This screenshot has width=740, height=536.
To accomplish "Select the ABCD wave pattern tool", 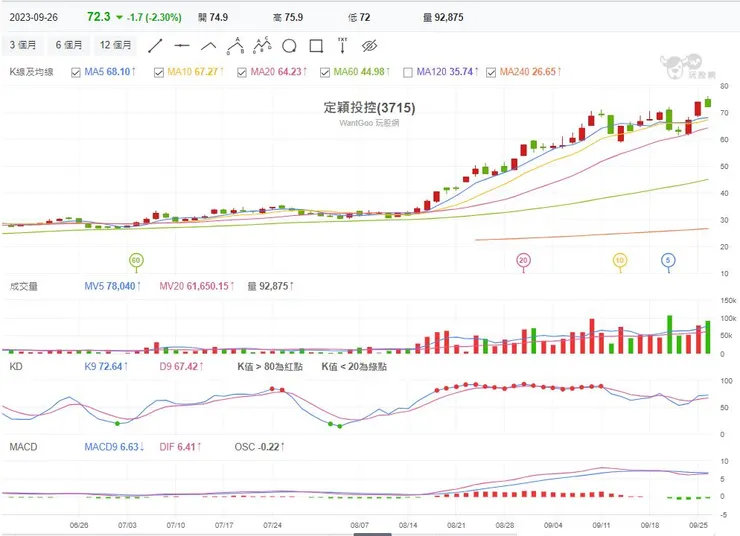I will (x=263, y=46).
